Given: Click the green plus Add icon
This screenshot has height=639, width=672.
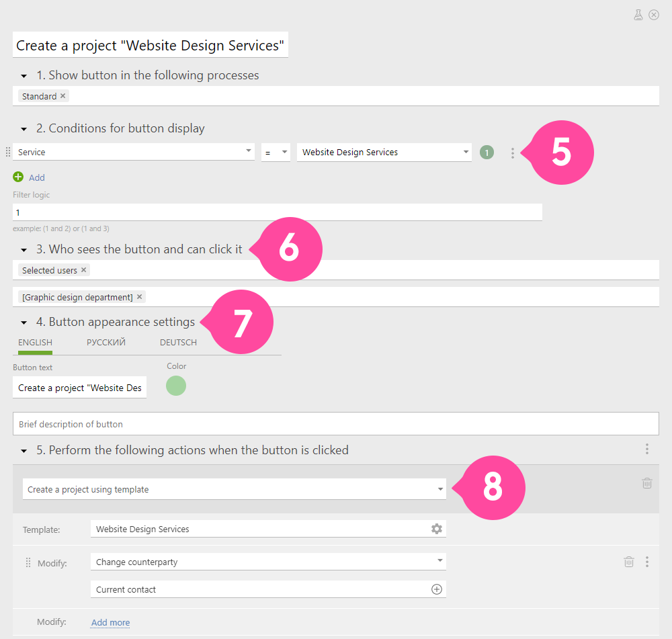Looking at the screenshot, I should (18, 177).
